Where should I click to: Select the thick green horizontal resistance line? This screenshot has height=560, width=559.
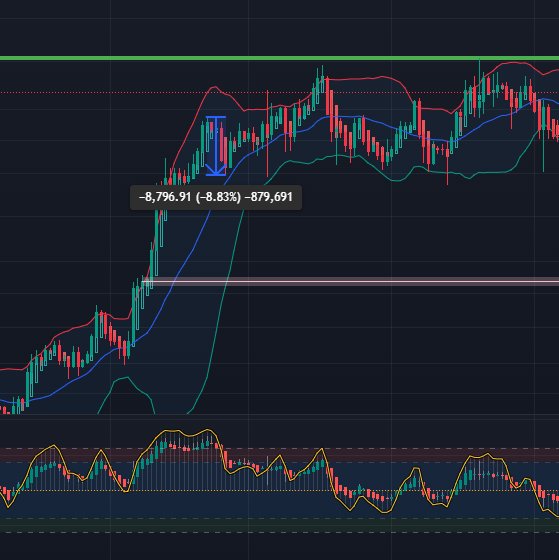coord(279,58)
